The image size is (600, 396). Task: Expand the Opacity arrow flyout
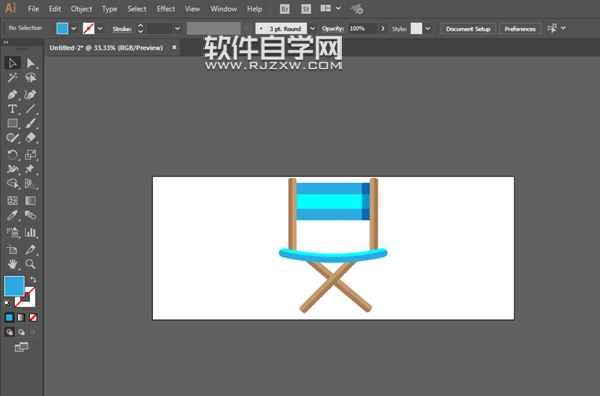point(382,28)
